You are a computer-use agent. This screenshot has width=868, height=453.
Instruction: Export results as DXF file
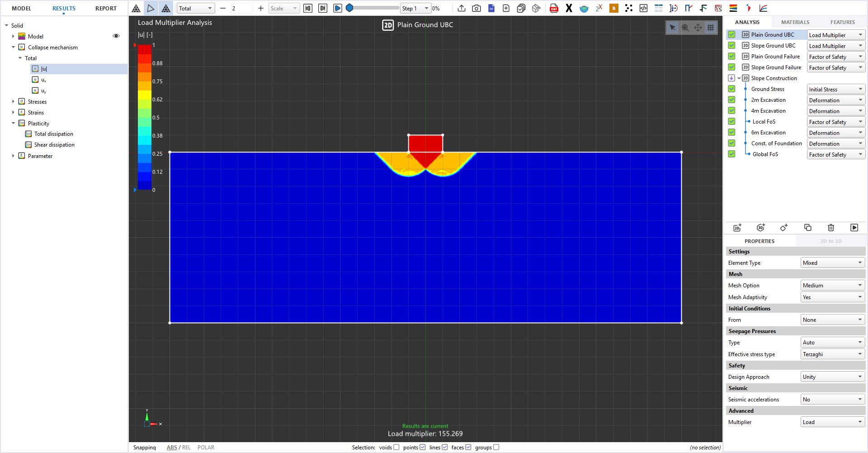554,8
